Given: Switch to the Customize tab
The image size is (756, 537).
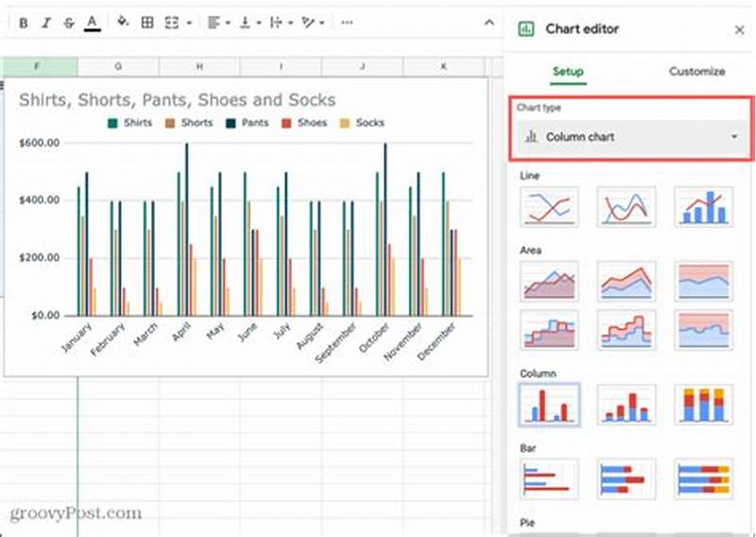Looking at the screenshot, I should point(696,72).
